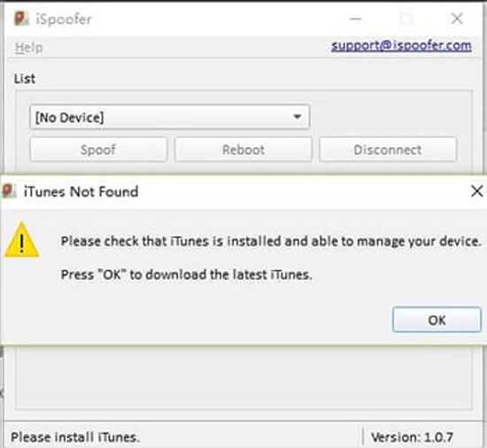Click the 'Please install iTunes.' status text

pyautogui.click(x=75, y=437)
